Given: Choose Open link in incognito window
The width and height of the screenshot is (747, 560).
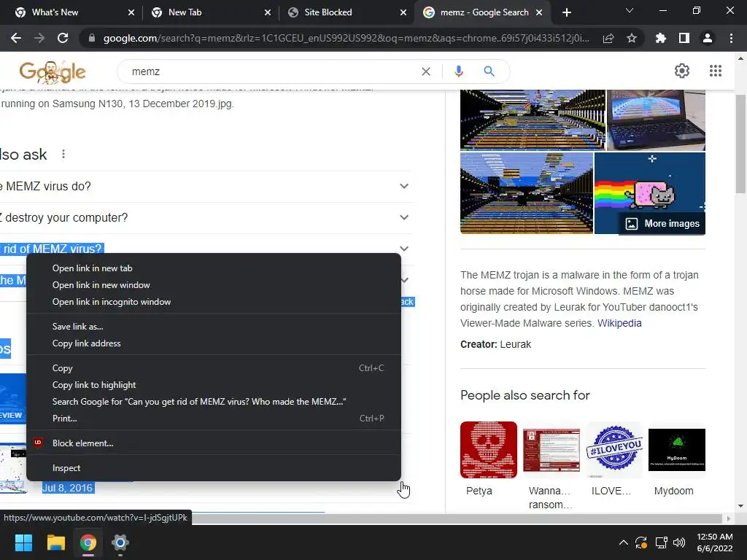Looking at the screenshot, I should (x=214, y=301).
